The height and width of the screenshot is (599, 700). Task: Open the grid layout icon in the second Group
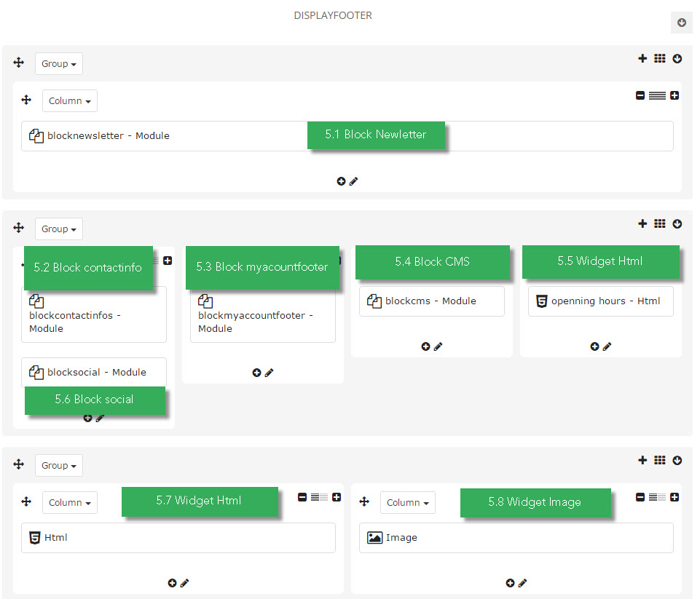click(x=659, y=223)
